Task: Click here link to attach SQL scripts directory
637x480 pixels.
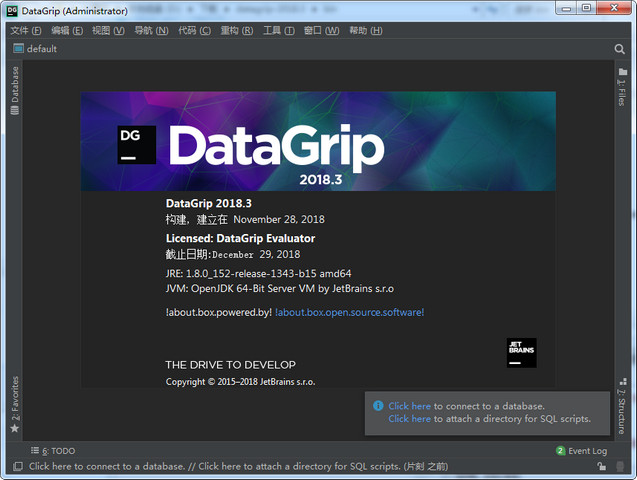Action: coord(409,419)
